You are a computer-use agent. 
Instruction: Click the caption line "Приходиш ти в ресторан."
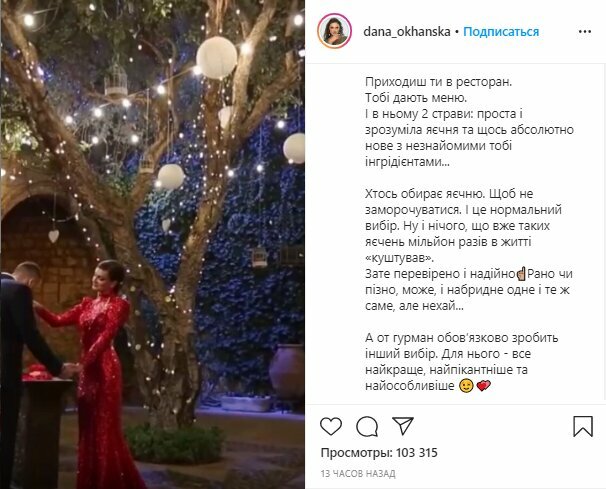[x=439, y=82]
